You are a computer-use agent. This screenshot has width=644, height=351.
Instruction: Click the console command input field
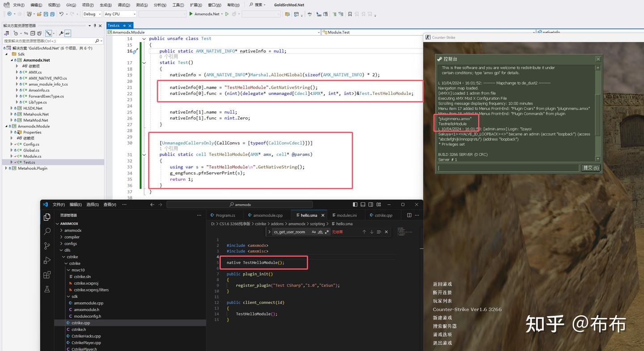pos(508,168)
